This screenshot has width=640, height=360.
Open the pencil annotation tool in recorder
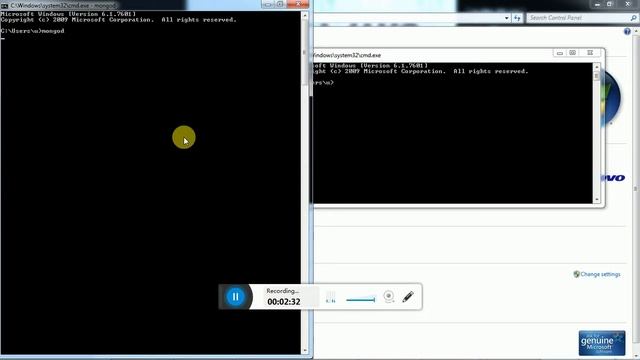(408, 296)
